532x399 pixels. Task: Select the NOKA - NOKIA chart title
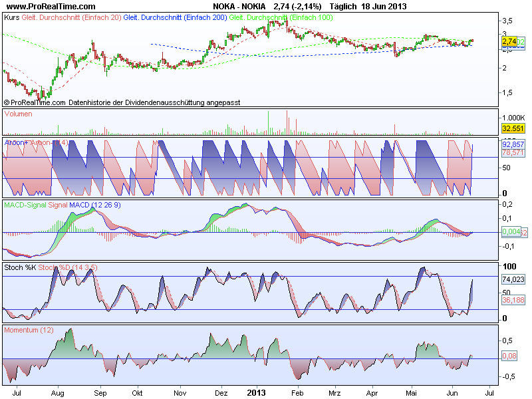[x=239, y=7]
